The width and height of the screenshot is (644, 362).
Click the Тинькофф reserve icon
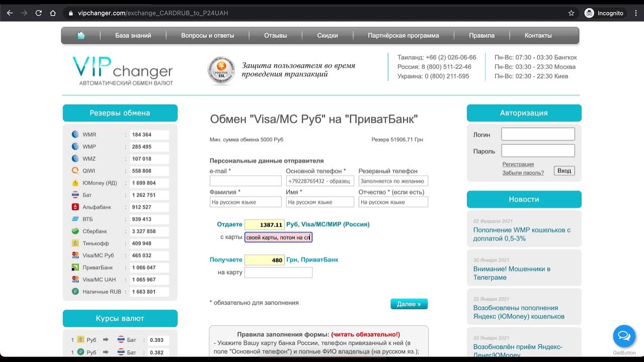[x=75, y=243]
